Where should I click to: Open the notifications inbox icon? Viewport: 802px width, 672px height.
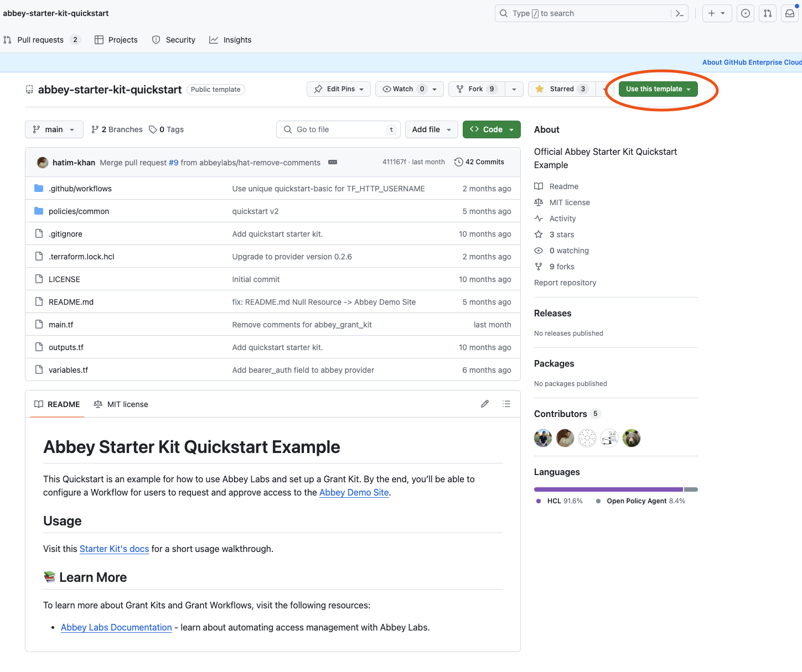790,13
